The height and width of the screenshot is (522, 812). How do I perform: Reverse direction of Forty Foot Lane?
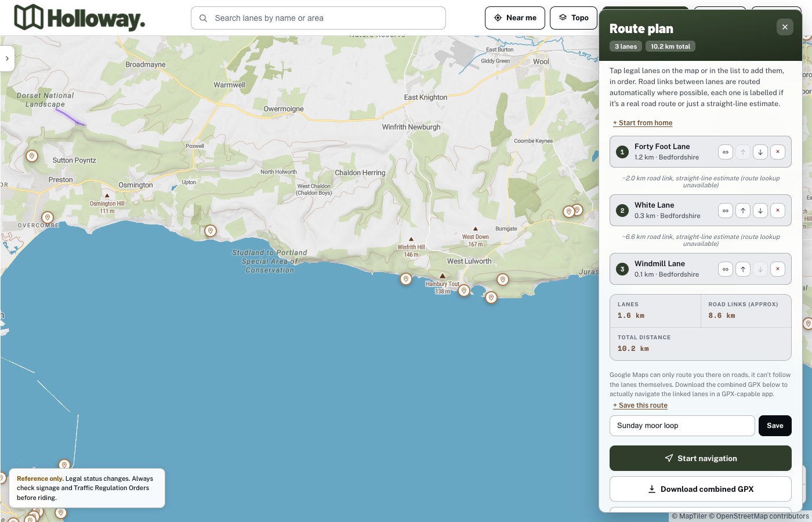pos(726,152)
